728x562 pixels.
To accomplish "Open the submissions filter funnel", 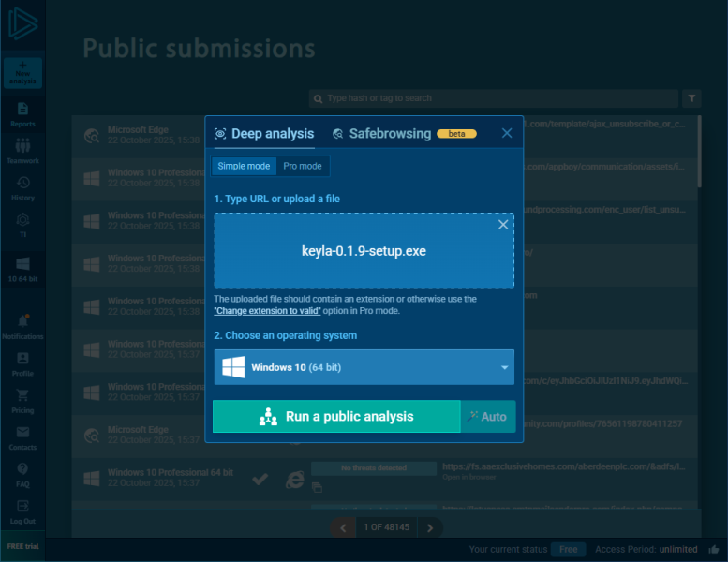I will pyautogui.click(x=691, y=97).
